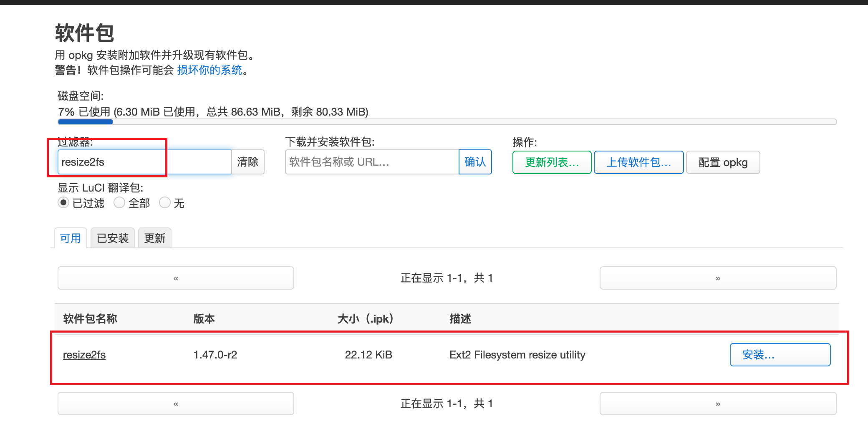The height and width of the screenshot is (434, 868).
Task: Click the bottom » next page button
Action: pyautogui.click(x=718, y=404)
